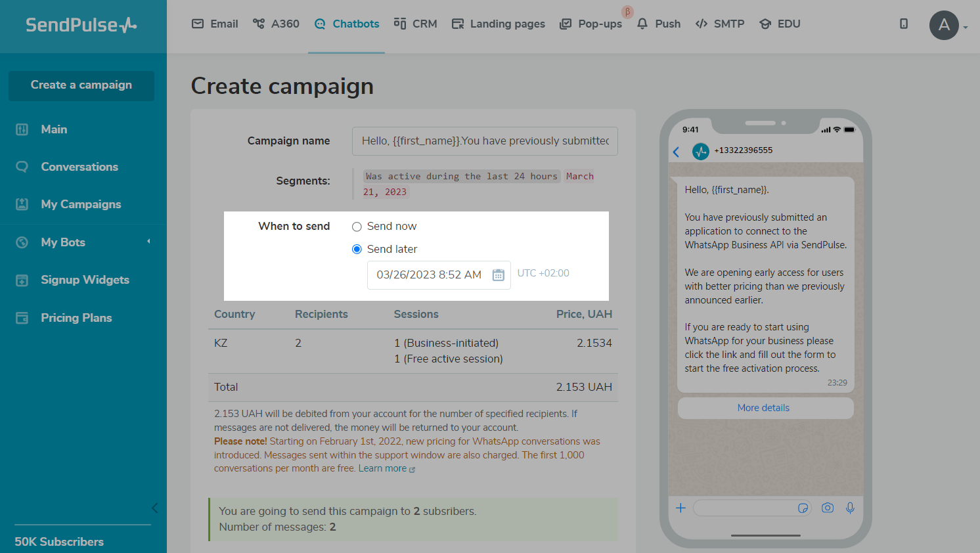Expand the My Bots submenu
The image size is (980, 553).
[148, 242]
